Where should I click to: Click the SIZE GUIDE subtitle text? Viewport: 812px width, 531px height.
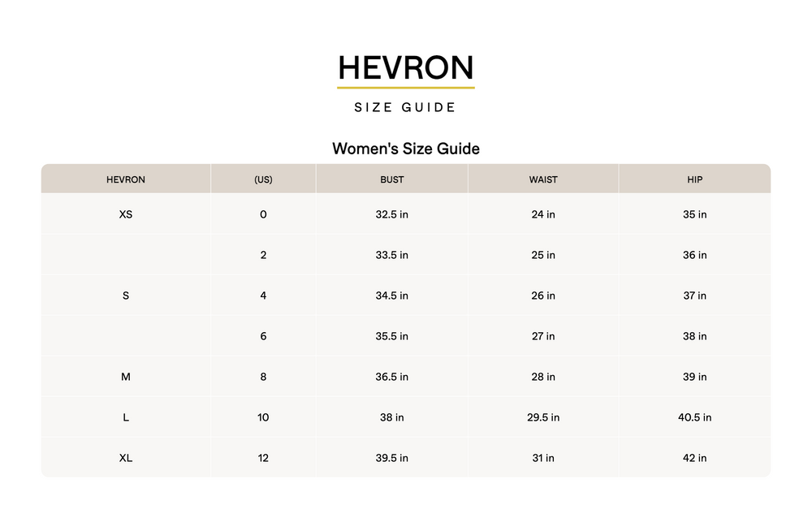[x=405, y=107]
